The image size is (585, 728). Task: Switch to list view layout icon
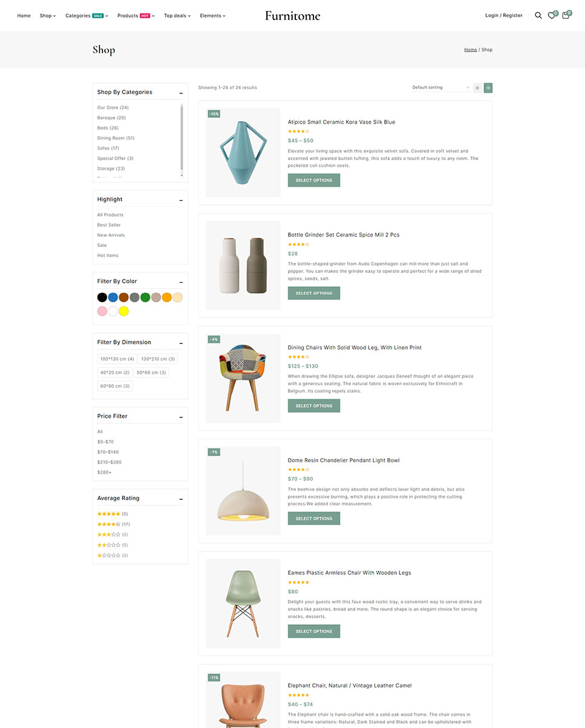488,88
